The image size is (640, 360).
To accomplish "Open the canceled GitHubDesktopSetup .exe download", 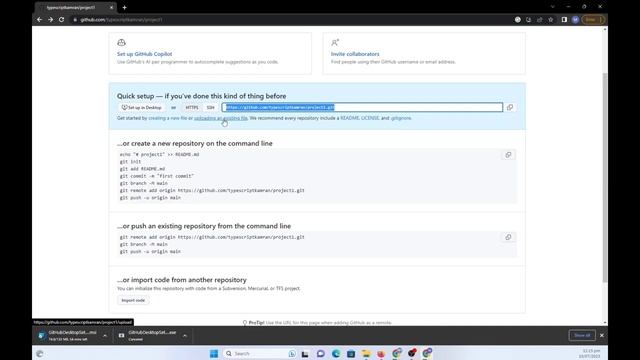I will [x=149, y=336].
